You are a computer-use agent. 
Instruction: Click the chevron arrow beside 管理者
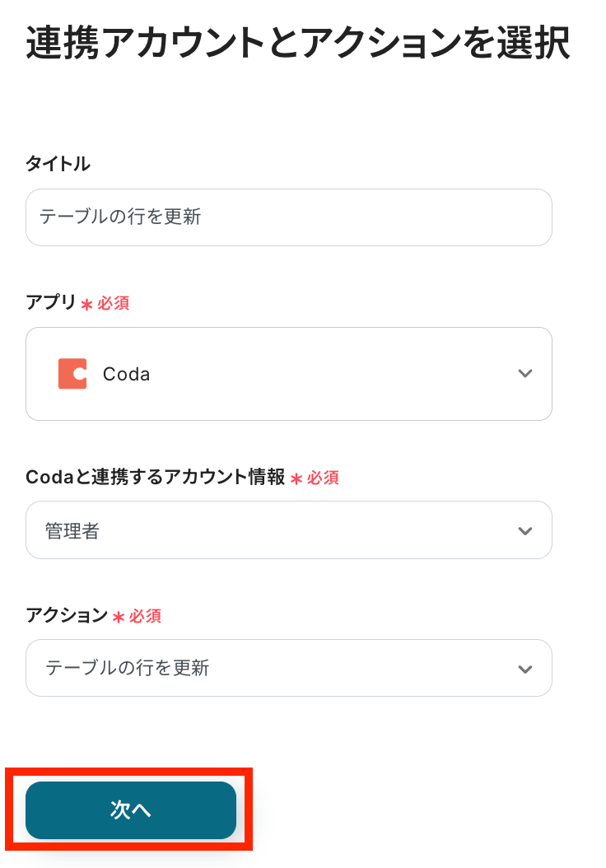[525, 531]
